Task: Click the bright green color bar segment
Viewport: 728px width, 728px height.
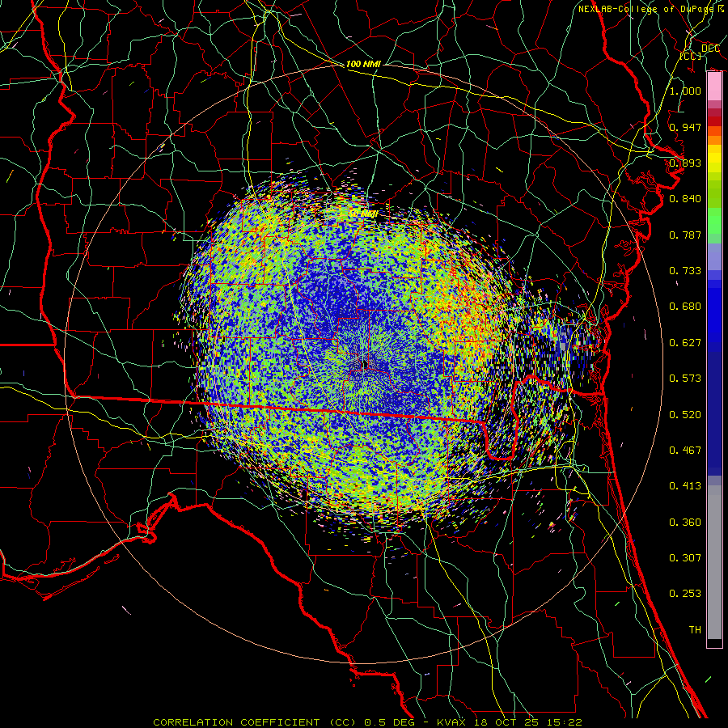Action: [x=714, y=221]
